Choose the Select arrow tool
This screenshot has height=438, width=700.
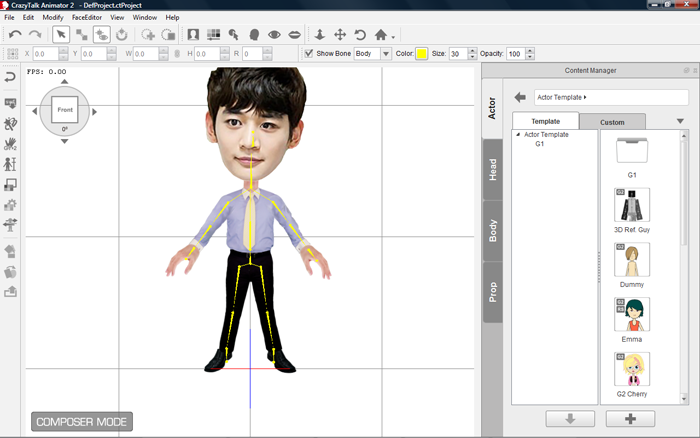pos(61,34)
